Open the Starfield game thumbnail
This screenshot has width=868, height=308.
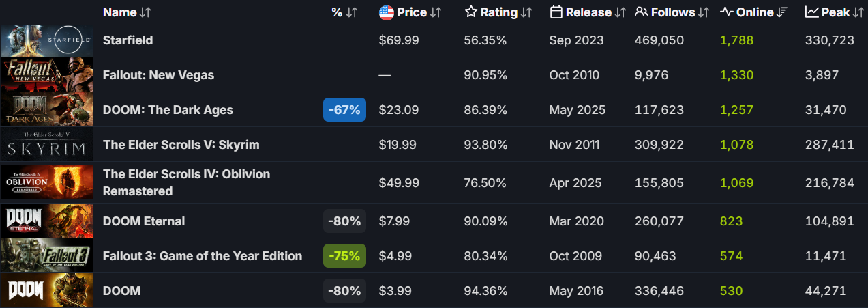point(46,40)
